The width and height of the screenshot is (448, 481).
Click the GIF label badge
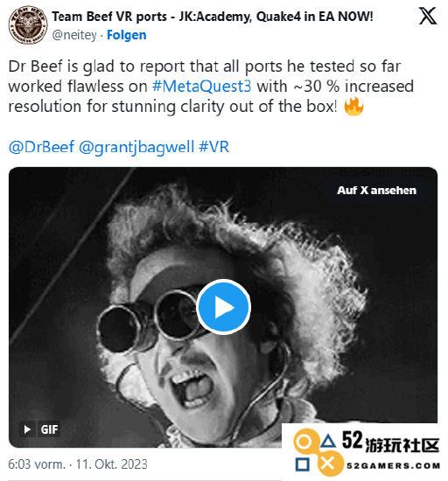coord(49,429)
